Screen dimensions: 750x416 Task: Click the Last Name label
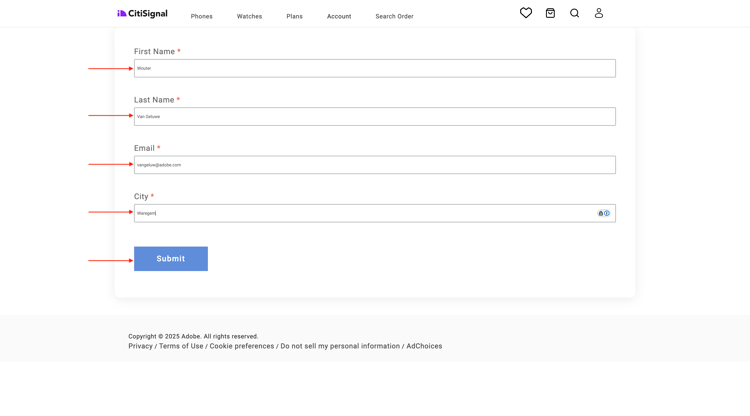154,100
